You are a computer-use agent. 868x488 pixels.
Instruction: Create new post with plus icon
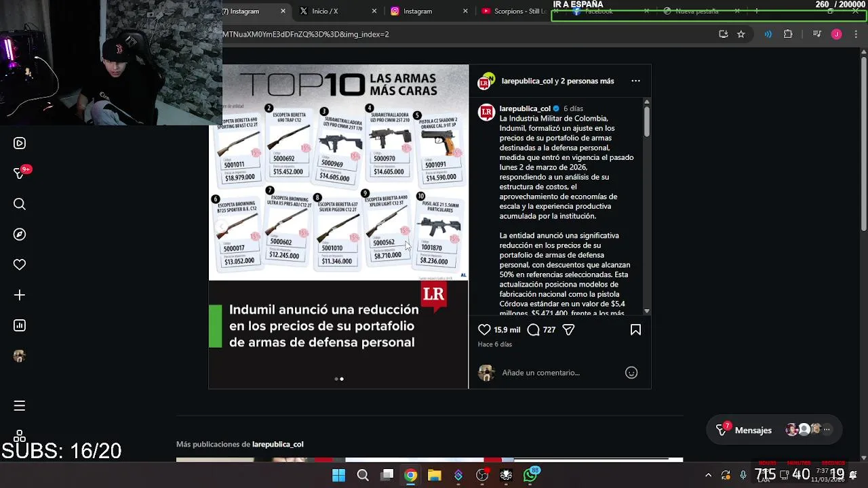[x=20, y=295]
